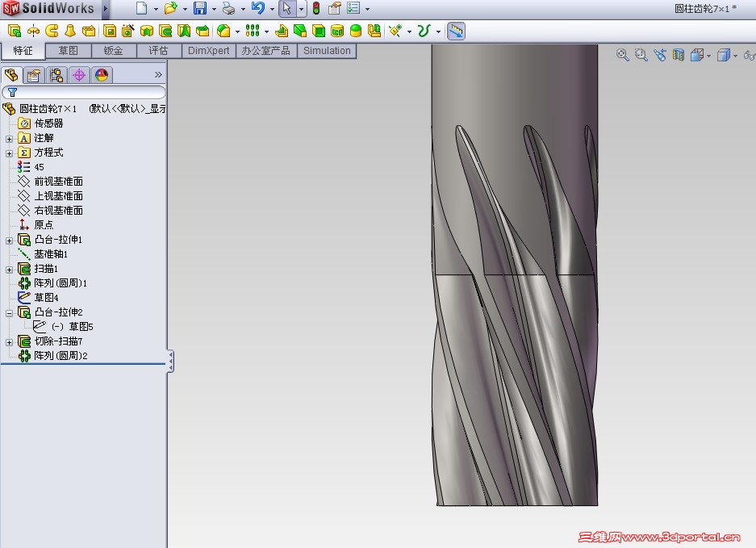
Task: Click the Open file icon
Action: (170, 8)
